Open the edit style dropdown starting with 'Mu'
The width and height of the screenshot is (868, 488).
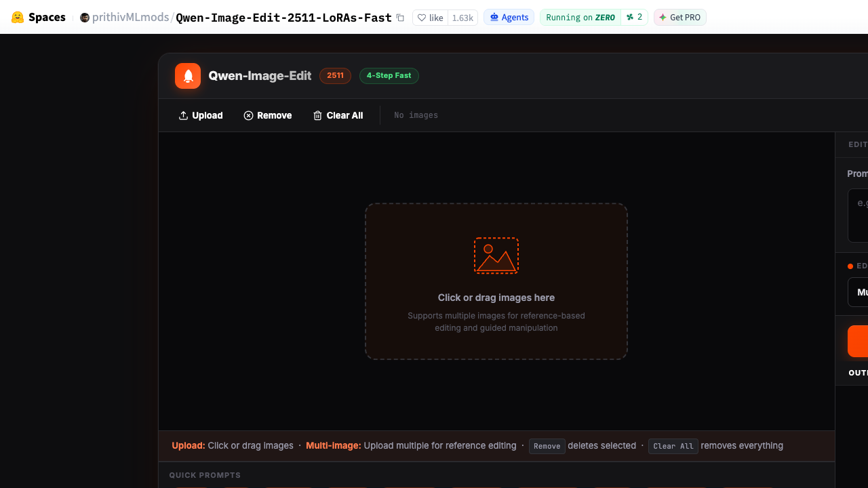click(858, 292)
